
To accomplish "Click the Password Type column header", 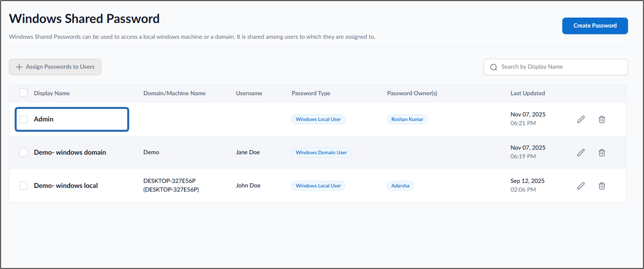I will coord(311,93).
